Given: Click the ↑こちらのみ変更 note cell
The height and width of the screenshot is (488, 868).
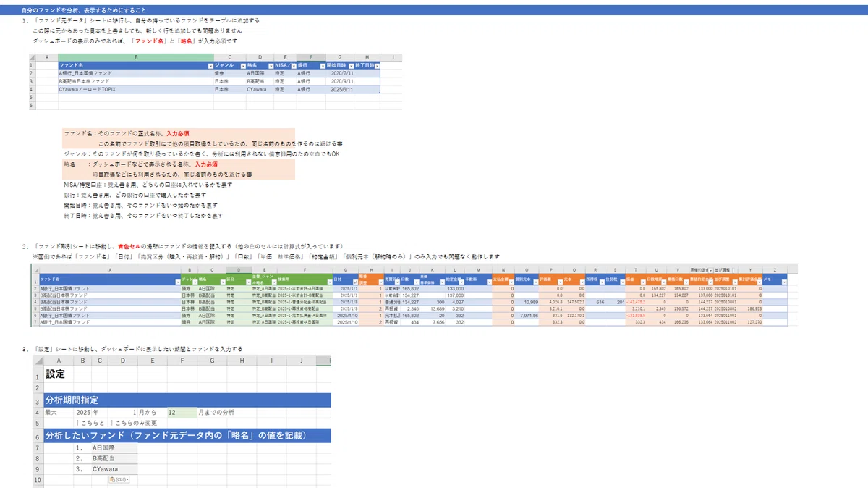Looking at the screenshot, I should (x=133, y=422).
